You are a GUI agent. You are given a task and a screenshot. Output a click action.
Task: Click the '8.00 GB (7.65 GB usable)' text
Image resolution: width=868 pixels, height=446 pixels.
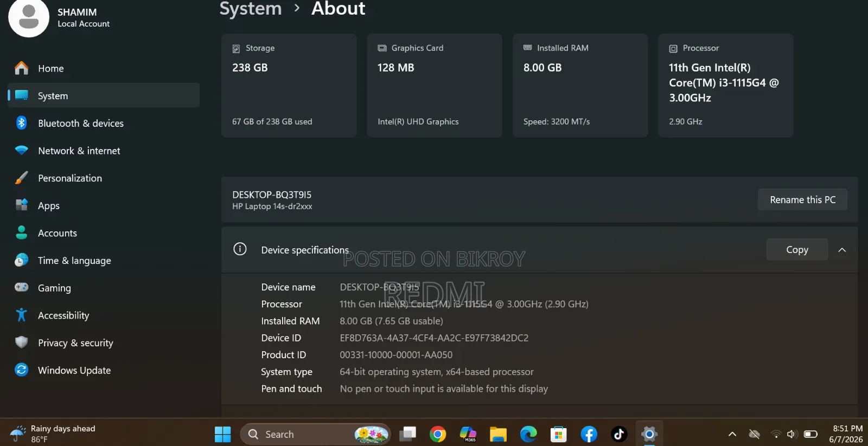point(391,321)
